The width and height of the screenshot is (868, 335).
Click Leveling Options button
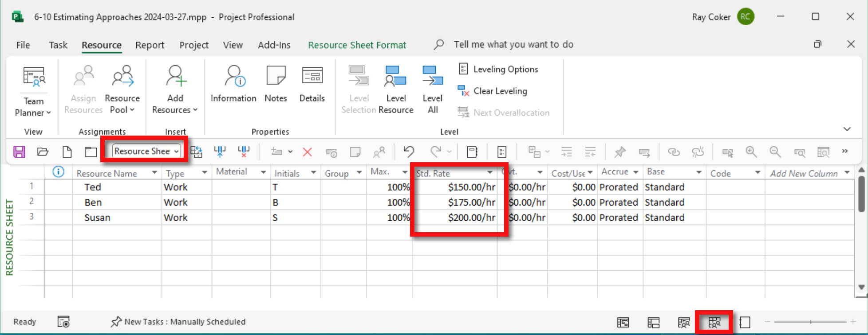[498, 69]
